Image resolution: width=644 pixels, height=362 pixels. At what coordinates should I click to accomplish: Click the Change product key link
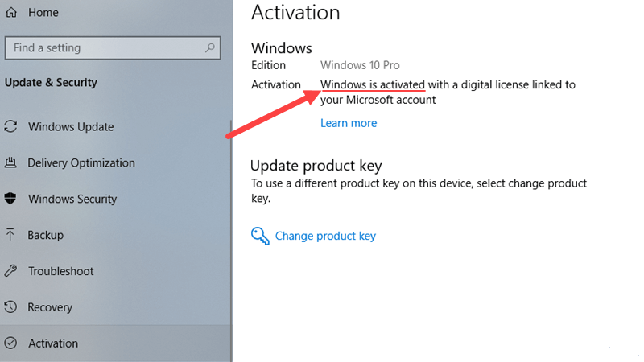pyautogui.click(x=325, y=236)
